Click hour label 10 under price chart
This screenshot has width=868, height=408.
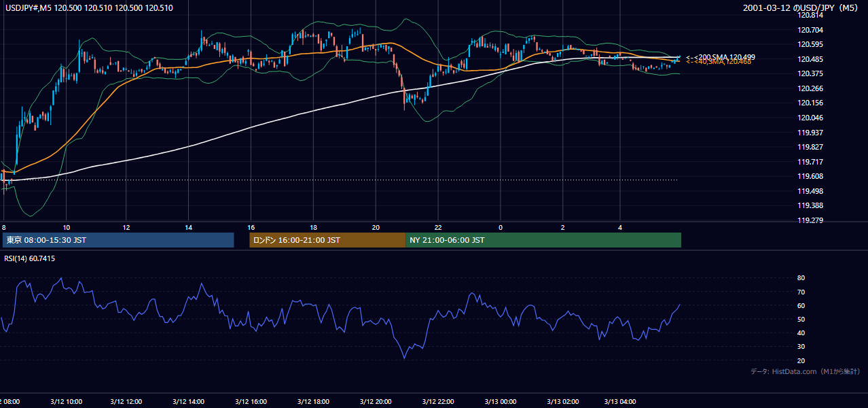[66, 227]
